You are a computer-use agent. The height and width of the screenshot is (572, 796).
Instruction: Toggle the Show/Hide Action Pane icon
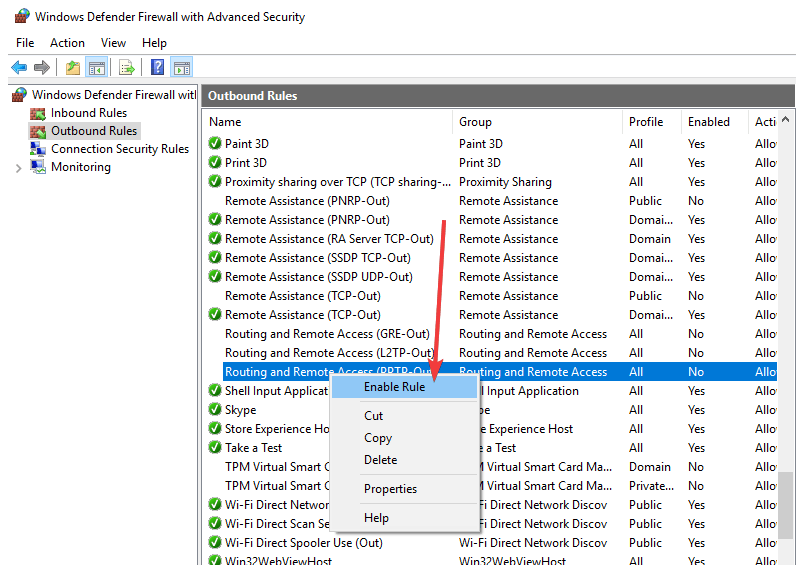click(x=182, y=67)
